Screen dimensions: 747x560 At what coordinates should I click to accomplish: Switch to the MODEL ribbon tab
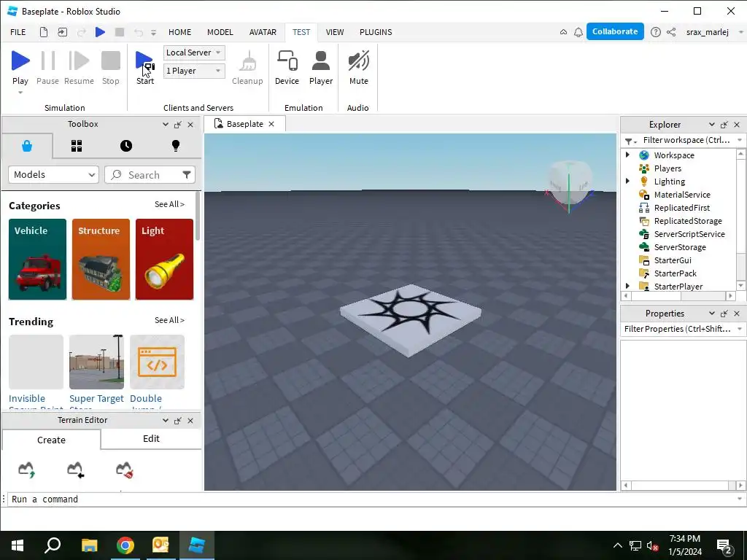click(x=220, y=32)
